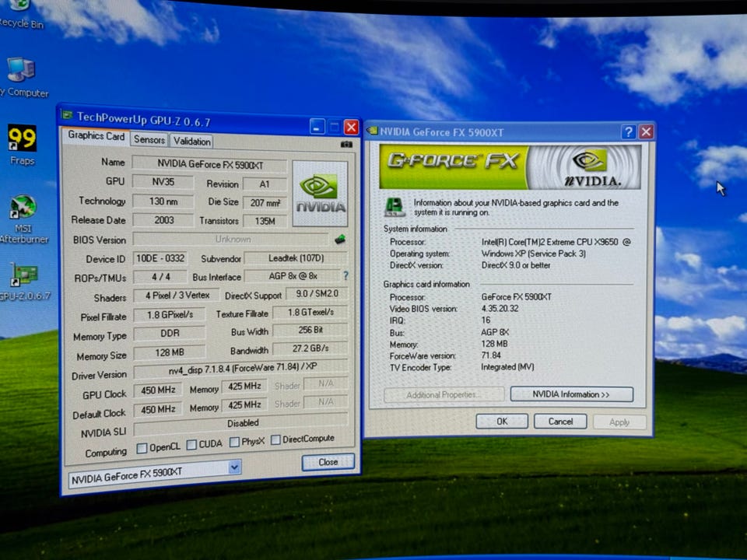Expand the GPU selection dropdown
The height and width of the screenshot is (560, 747).
coord(234,467)
